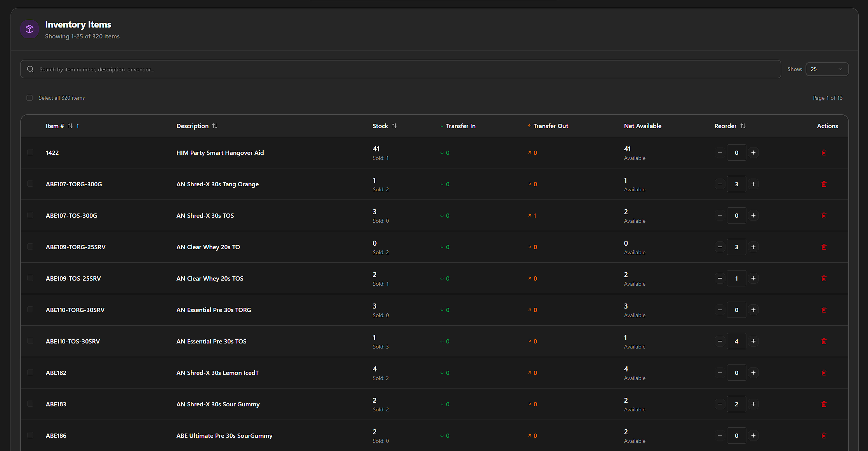Click trash icon on ABE110-TORG-30SRV row
The image size is (868, 451).
pyautogui.click(x=824, y=310)
